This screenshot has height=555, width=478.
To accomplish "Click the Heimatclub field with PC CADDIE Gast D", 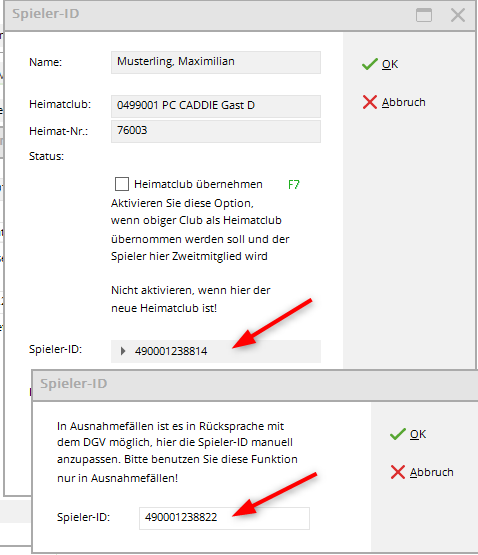I will [216, 106].
